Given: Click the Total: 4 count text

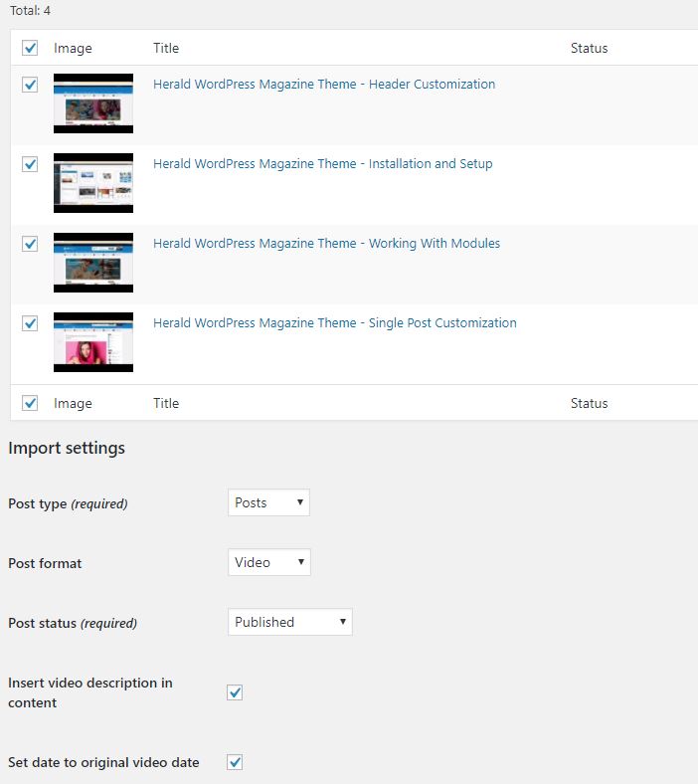Looking at the screenshot, I should coord(30,11).
